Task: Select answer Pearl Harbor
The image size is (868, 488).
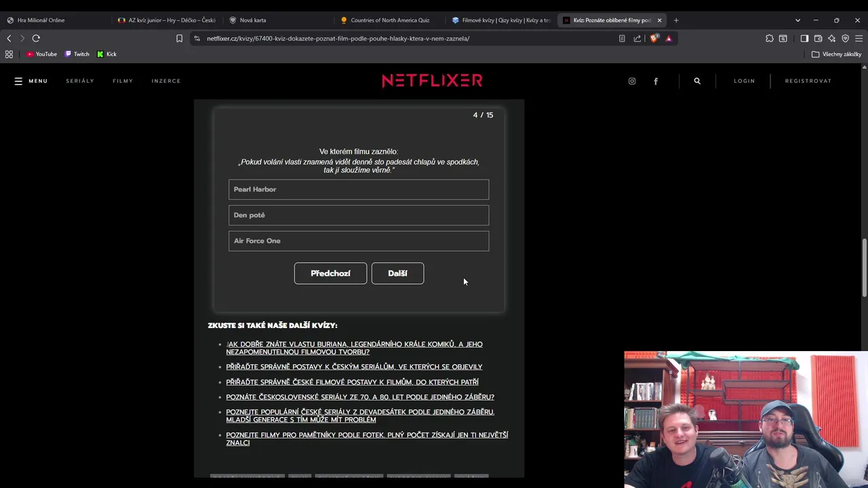Action: [359, 189]
